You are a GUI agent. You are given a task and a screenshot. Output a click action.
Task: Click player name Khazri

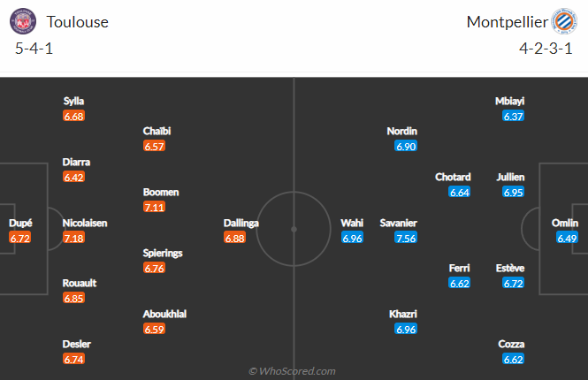click(x=402, y=314)
